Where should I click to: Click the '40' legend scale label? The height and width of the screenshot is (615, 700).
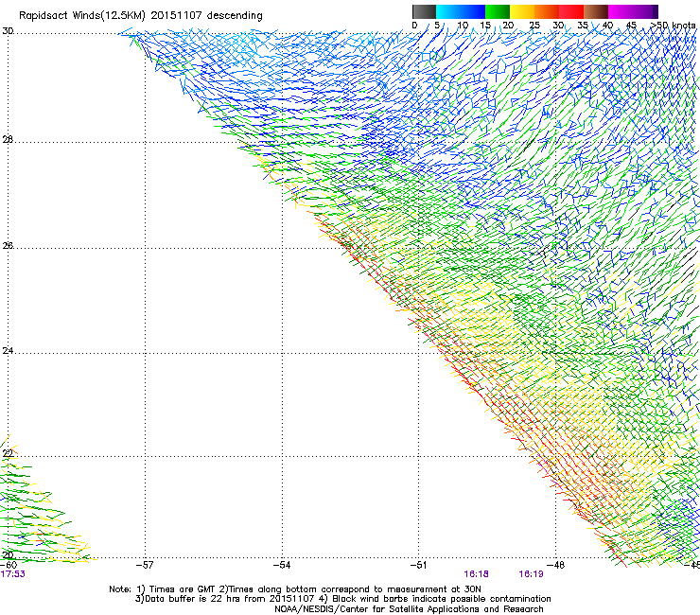[x=607, y=26]
